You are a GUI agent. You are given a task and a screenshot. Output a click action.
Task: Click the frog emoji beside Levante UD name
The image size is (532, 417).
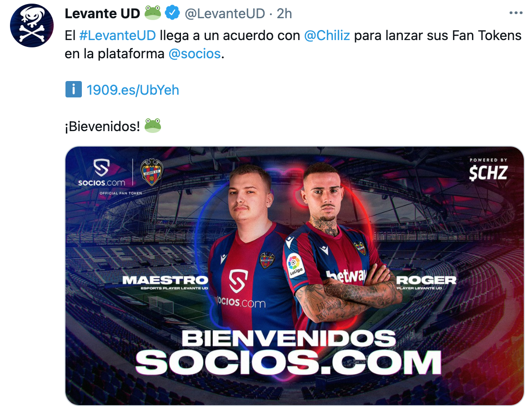click(x=153, y=13)
